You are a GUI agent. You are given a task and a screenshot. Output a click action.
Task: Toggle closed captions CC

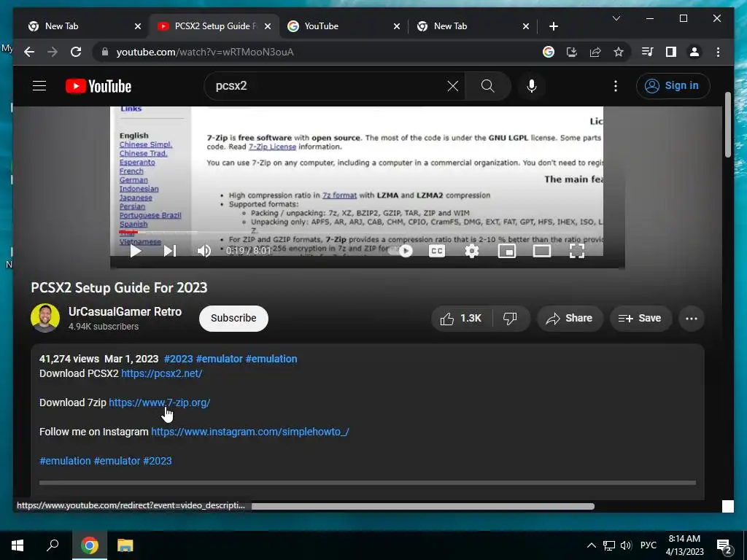tap(437, 251)
